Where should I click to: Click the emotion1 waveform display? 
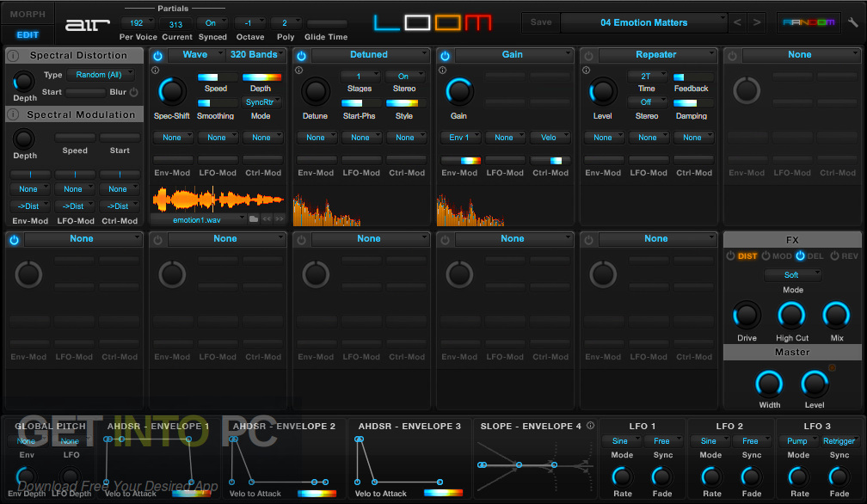[x=218, y=200]
